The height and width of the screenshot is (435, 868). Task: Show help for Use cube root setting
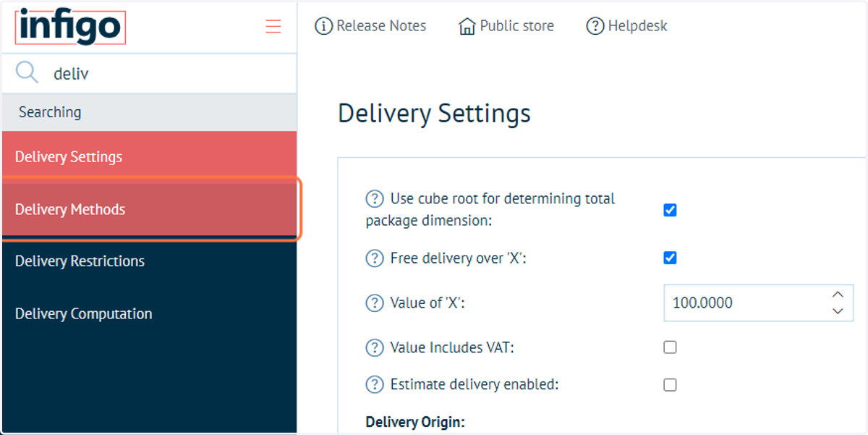tap(374, 198)
